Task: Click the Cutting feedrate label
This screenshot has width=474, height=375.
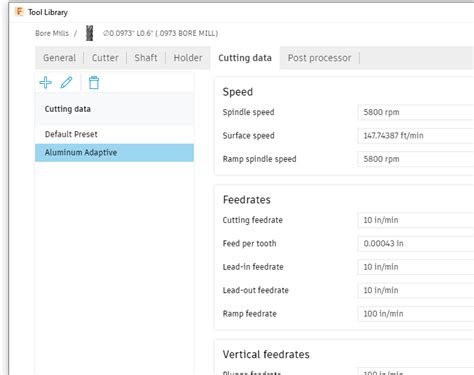Action: [x=253, y=220]
